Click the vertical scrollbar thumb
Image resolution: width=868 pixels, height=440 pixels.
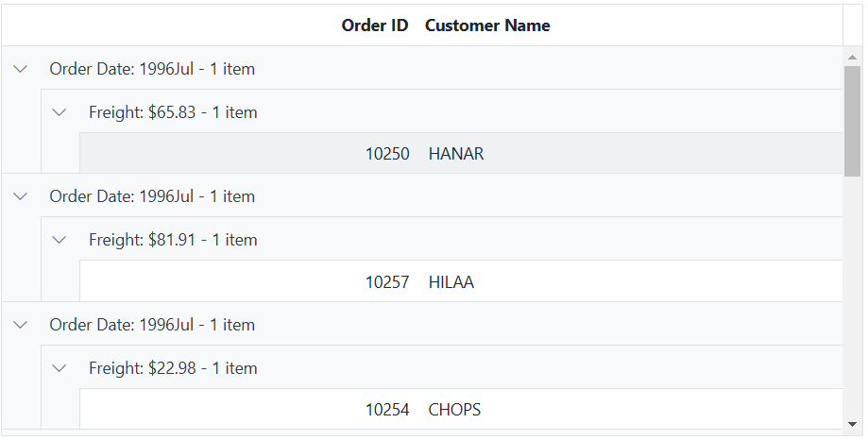pyautogui.click(x=853, y=121)
